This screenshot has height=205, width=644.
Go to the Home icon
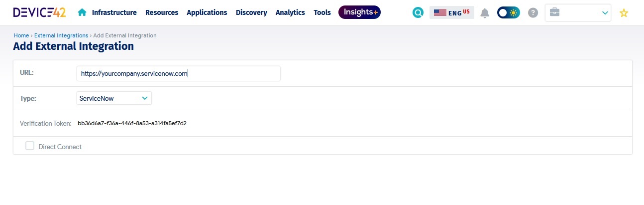pos(82,12)
